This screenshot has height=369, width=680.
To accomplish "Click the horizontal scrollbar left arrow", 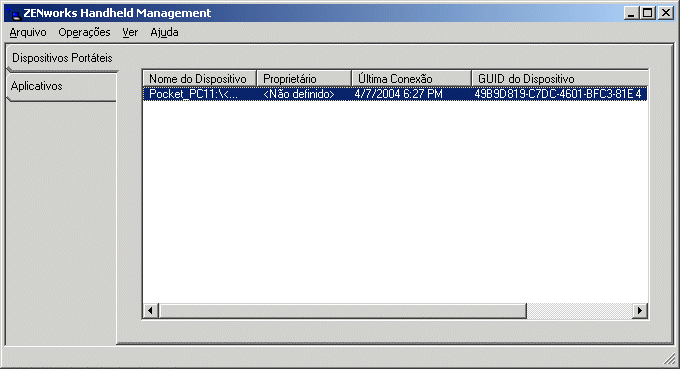I will (x=150, y=310).
